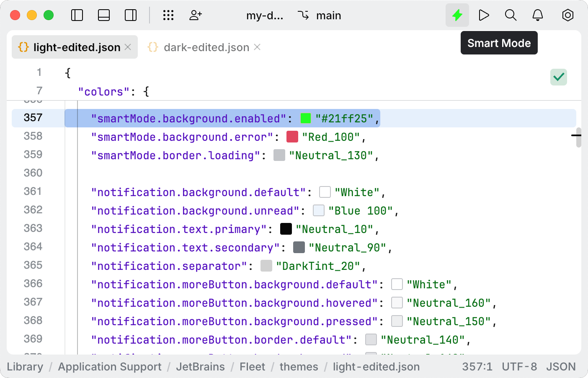Toggle the left sidebar panel
This screenshot has width=588, height=378.
pyautogui.click(x=77, y=16)
